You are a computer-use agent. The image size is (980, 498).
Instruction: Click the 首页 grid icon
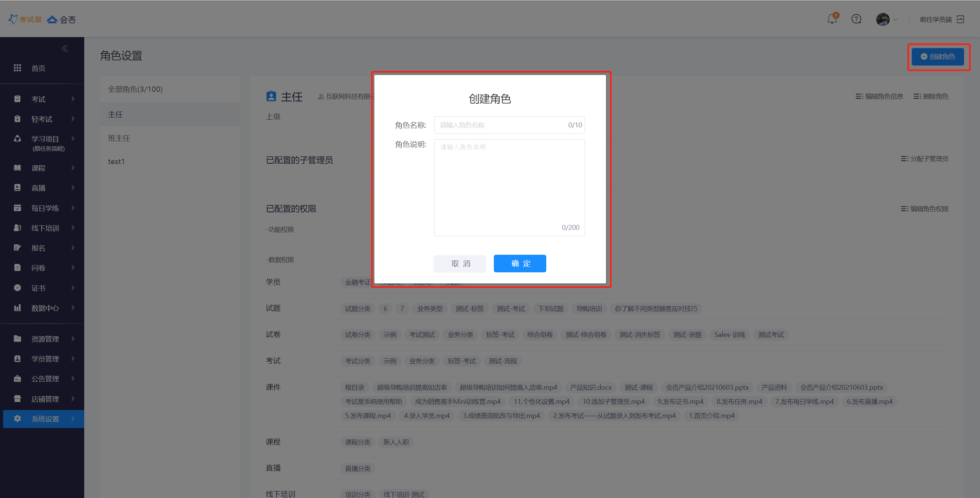pos(17,68)
